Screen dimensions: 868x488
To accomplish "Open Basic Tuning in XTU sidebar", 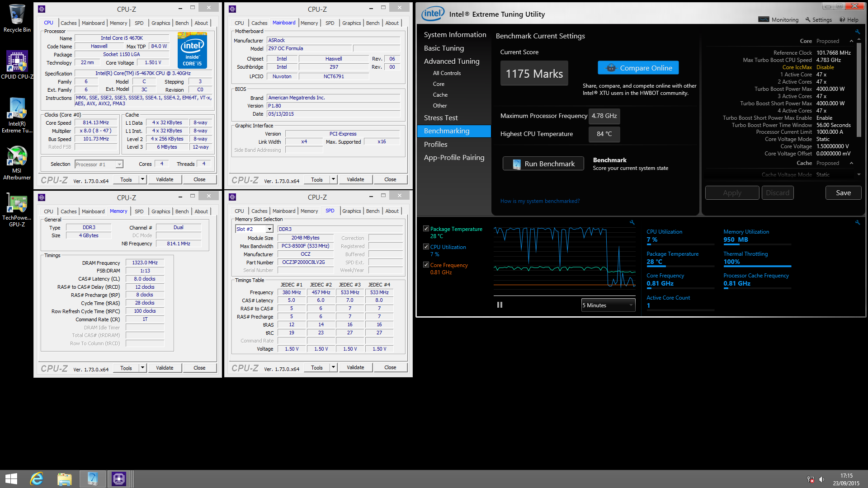I will 443,48.
